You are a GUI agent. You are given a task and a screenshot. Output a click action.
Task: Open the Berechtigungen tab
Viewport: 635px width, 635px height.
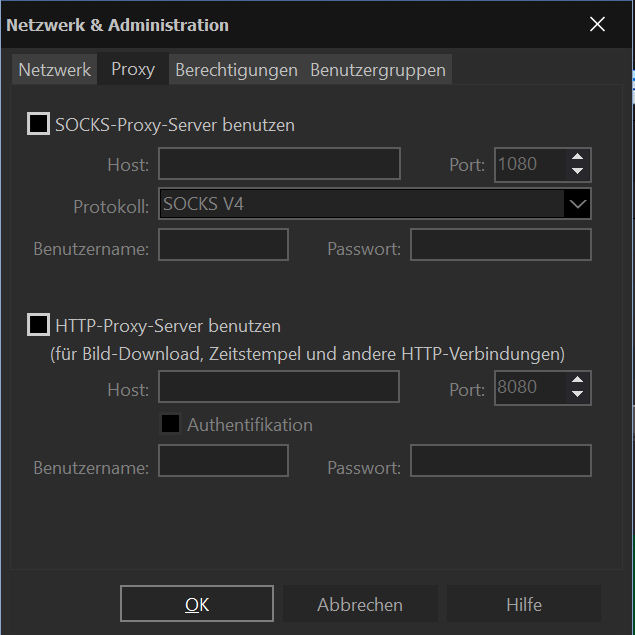point(236,70)
